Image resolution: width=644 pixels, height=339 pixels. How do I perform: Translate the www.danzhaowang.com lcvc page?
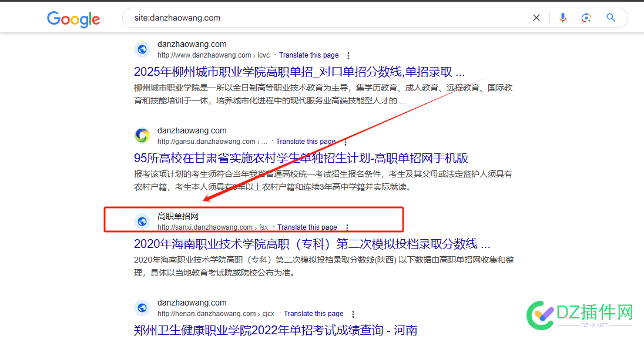click(309, 55)
